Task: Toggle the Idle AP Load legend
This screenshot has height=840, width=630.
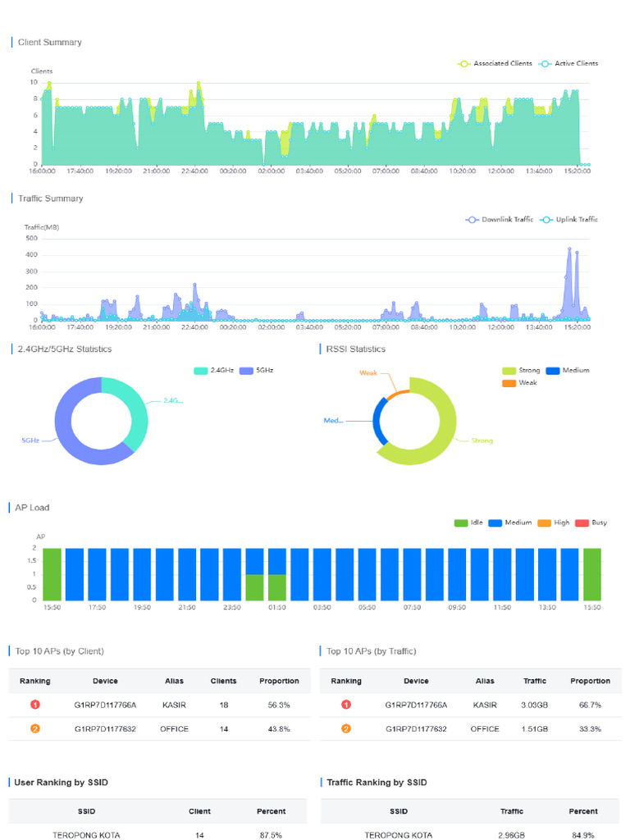Action: (468, 523)
